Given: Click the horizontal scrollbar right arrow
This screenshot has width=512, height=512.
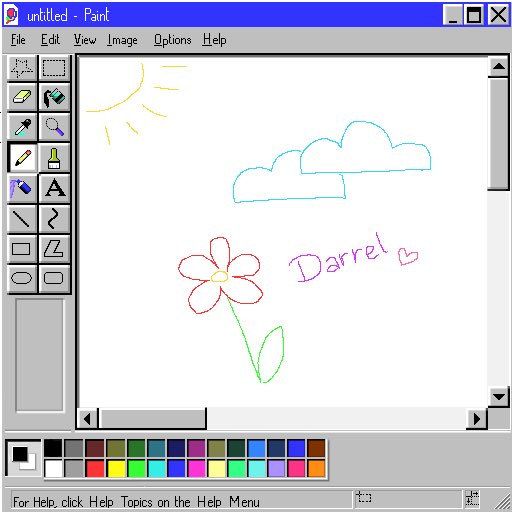Looking at the screenshot, I should point(477,418).
